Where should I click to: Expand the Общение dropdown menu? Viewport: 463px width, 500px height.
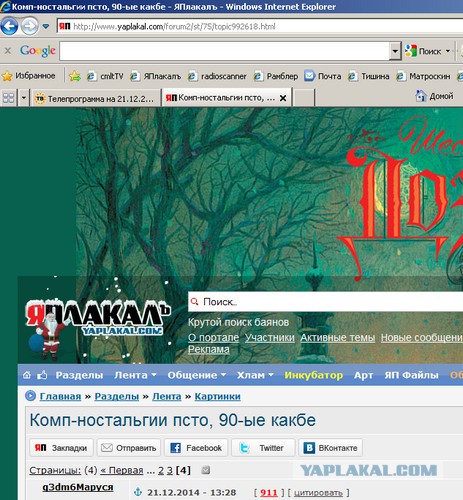pos(196,375)
